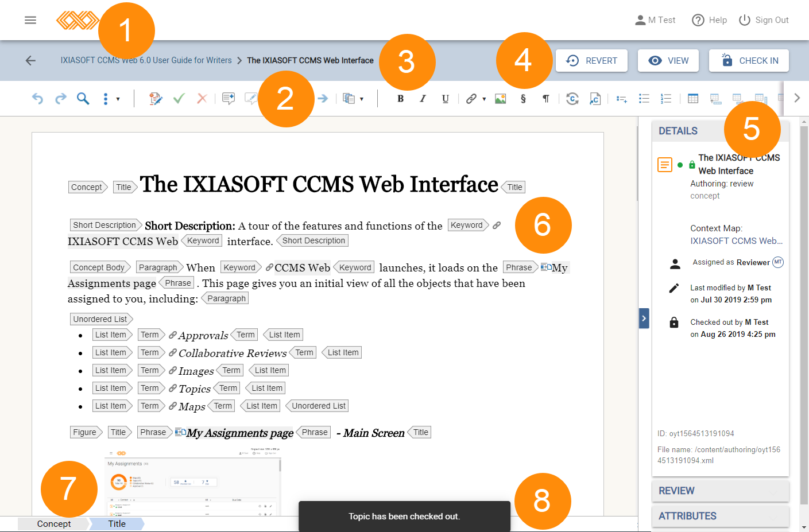Screen dimensions: 809x532
Task: Open IXIASOFT CCMS Web 6.0 User Guide breadcrumb
Action: (x=146, y=60)
